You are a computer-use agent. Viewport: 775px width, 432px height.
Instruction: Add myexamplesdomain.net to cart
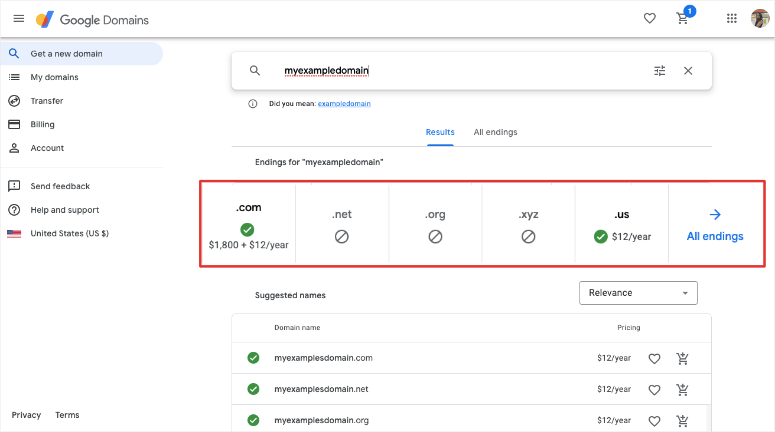[x=682, y=389]
